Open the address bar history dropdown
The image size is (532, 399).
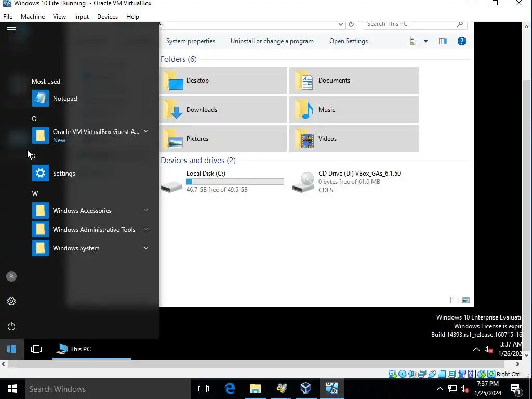pos(341,24)
